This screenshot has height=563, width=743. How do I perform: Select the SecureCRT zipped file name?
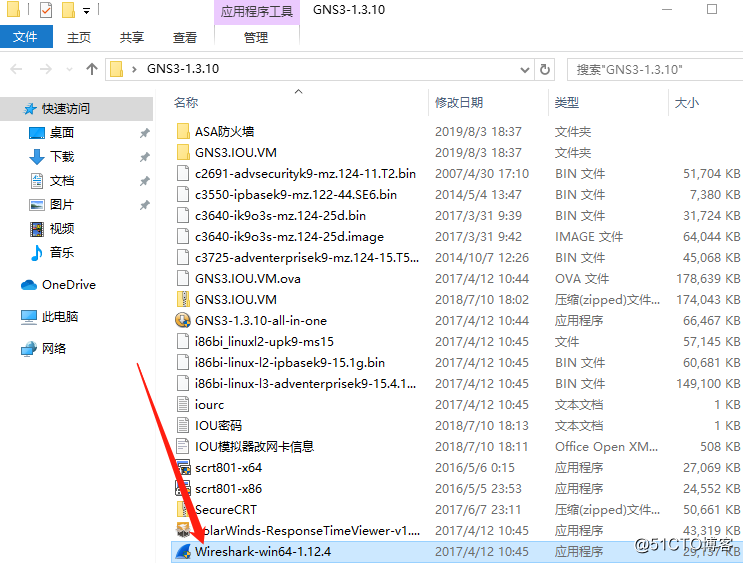tap(226, 509)
